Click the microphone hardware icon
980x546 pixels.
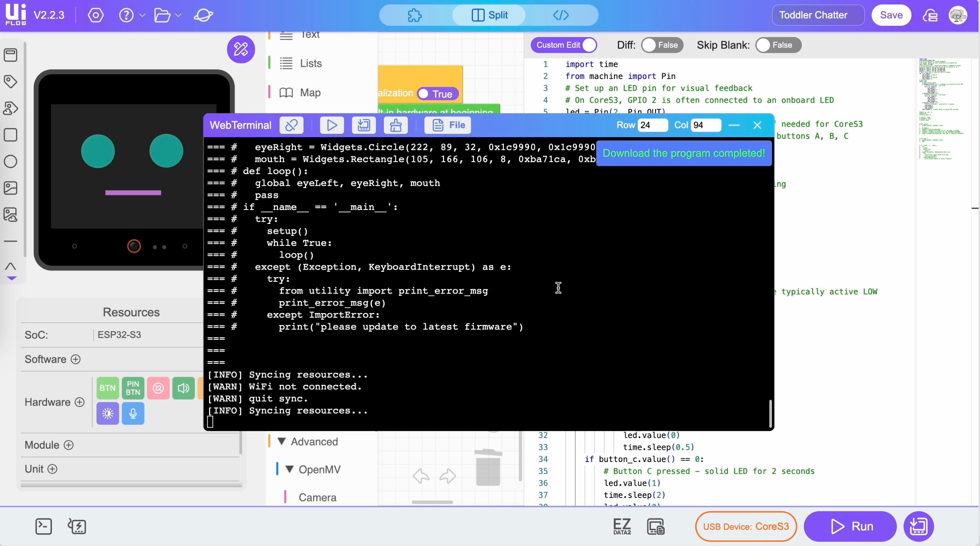coord(133,414)
